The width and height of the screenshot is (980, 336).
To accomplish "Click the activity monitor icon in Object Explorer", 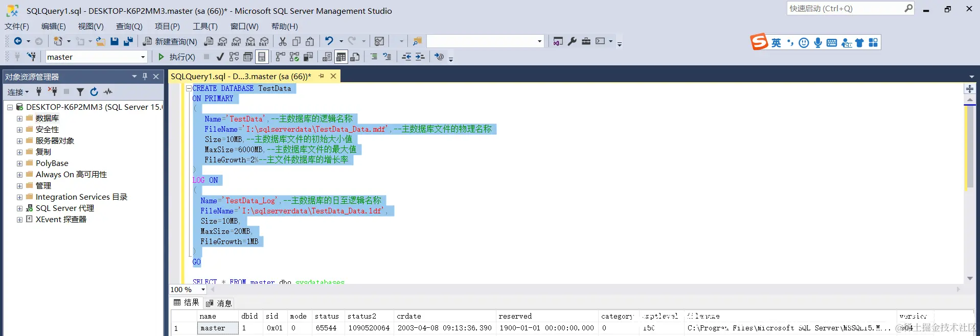I will point(108,92).
